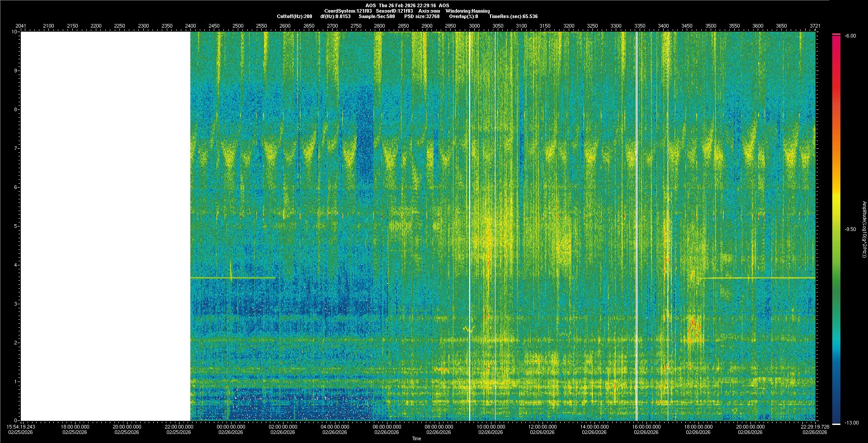Viewport: 868px width, 443px height.
Task: Select the top axis tick label '2800'
Action: click(380, 26)
